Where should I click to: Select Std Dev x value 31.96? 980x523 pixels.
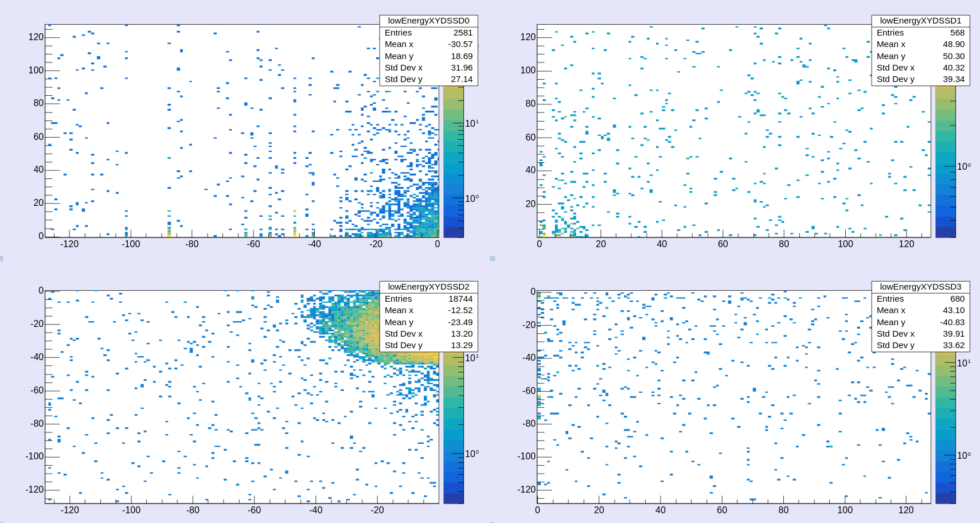[462, 68]
